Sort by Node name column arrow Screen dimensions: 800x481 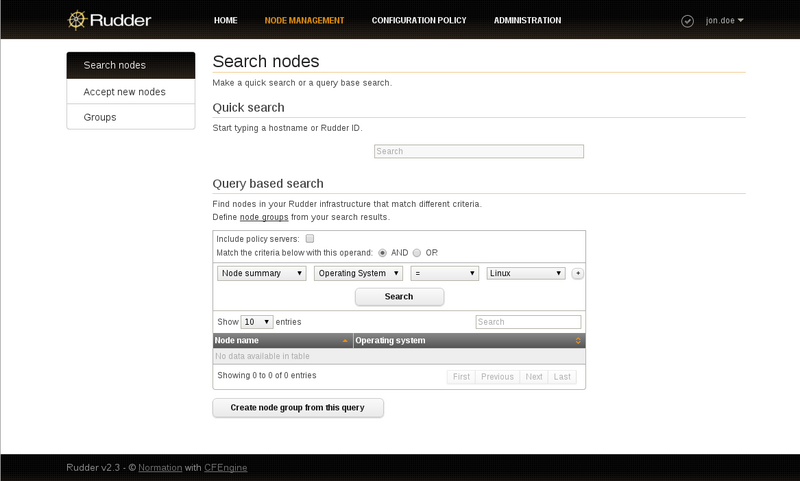click(x=345, y=341)
